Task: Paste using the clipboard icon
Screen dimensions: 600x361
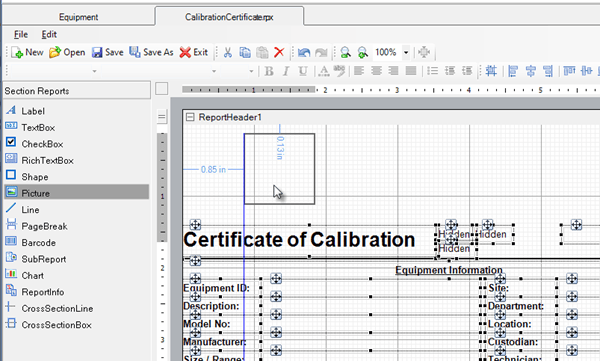Action: (262, 52)
